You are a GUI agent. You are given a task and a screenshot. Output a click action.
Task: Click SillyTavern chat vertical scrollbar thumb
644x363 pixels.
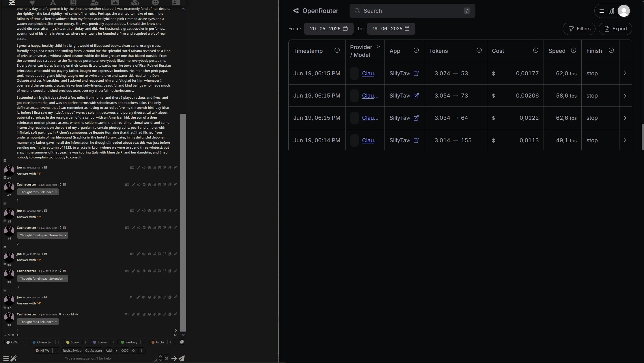pos(183,222)
